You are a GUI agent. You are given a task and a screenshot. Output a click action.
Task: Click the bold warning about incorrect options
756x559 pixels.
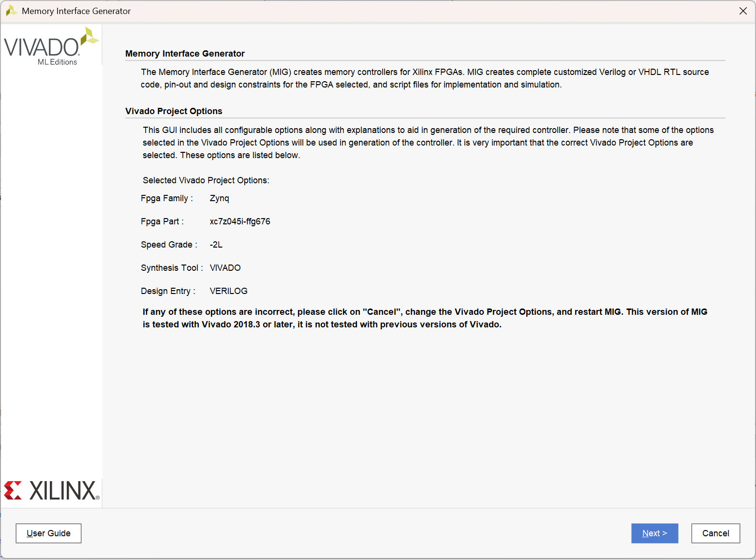425,318
